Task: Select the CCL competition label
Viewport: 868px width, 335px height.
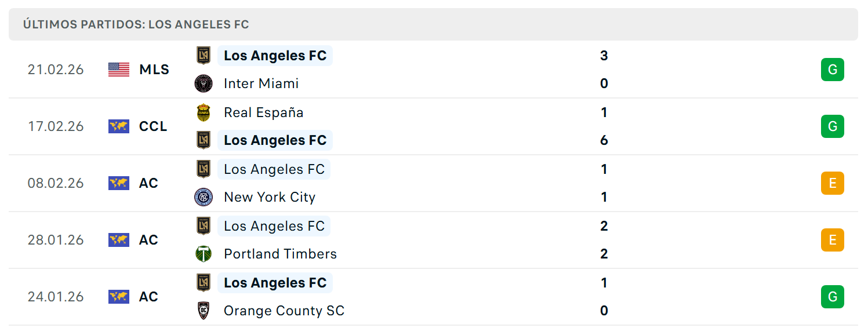Action: [153, 126]
